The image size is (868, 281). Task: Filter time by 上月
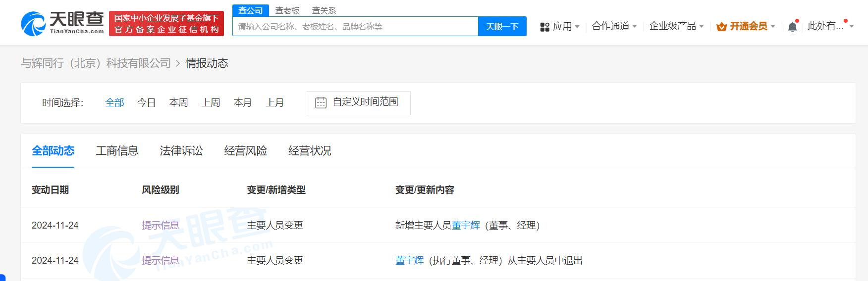[275, 102]
